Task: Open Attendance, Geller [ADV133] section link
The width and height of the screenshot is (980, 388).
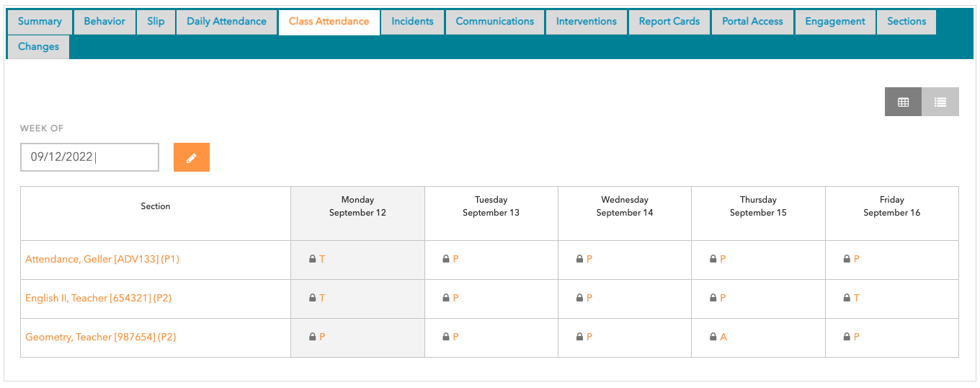Action: (102, 260)
